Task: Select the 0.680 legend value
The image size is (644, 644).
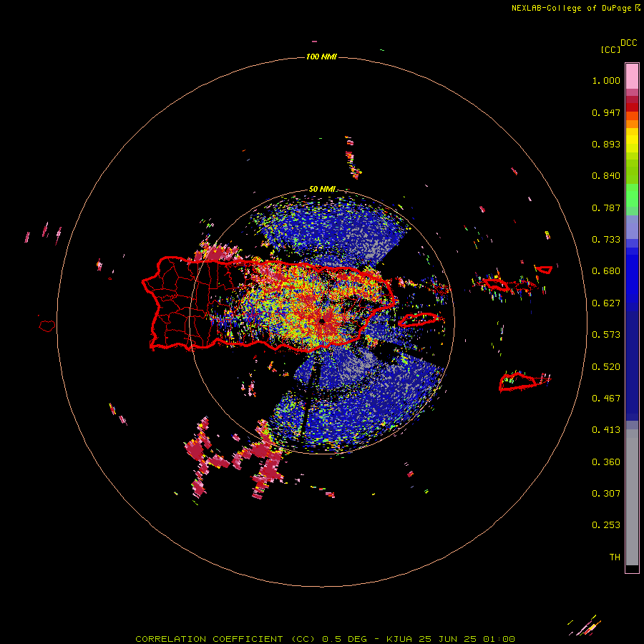Action: 606,271
